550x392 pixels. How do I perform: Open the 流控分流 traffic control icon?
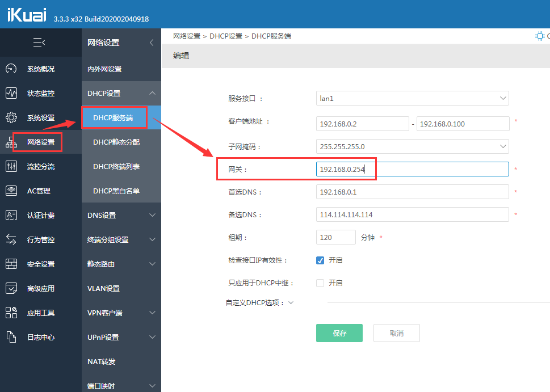click(x=11, y=166)
